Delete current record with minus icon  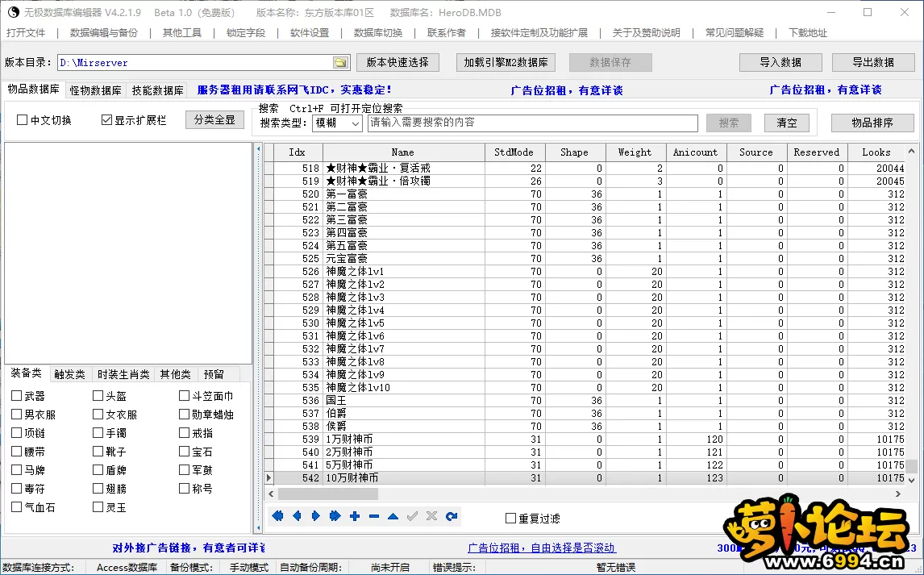[374, 516]
